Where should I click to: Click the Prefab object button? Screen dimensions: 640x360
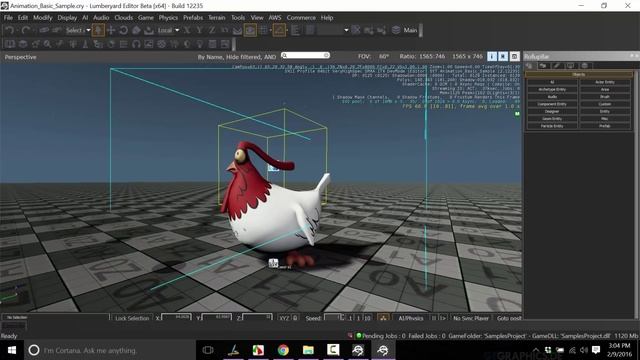pos(605,126)
